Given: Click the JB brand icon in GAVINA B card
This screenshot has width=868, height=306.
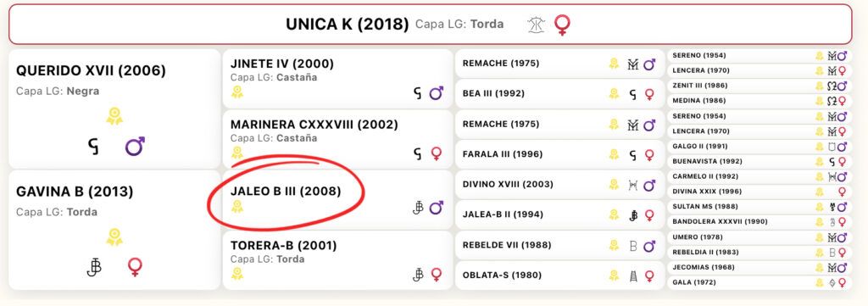Looking at the screenshot, I should (94, 267).
